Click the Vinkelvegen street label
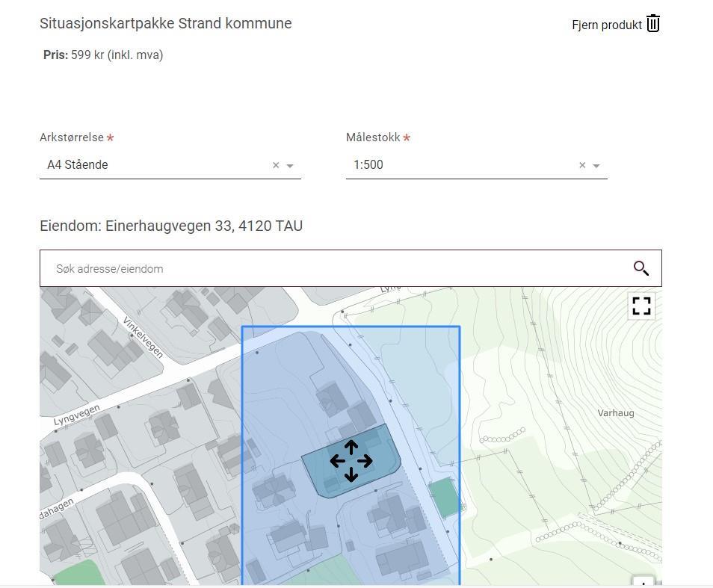The image size is (713, 588). 143,338
